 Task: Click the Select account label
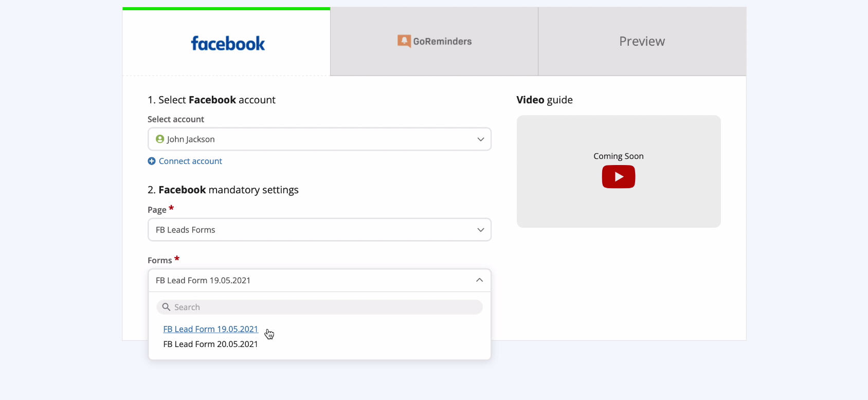tap(176, 119)
